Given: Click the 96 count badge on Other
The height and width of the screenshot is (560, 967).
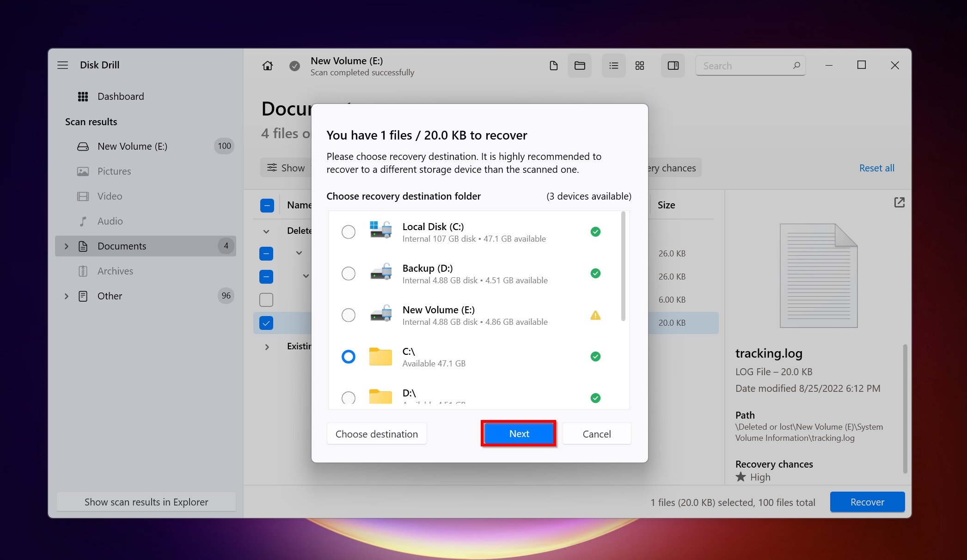Looking at the screenshot, I should pos(226,296).
